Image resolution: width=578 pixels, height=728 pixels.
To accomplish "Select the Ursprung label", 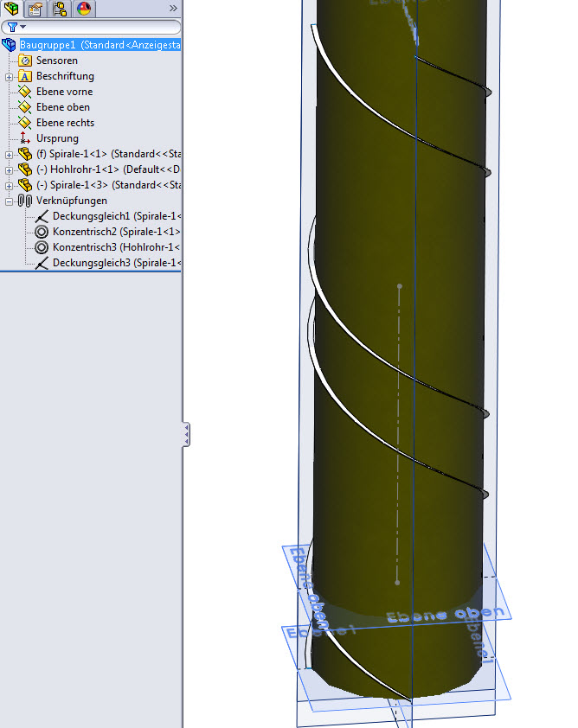I will point(57,138).
